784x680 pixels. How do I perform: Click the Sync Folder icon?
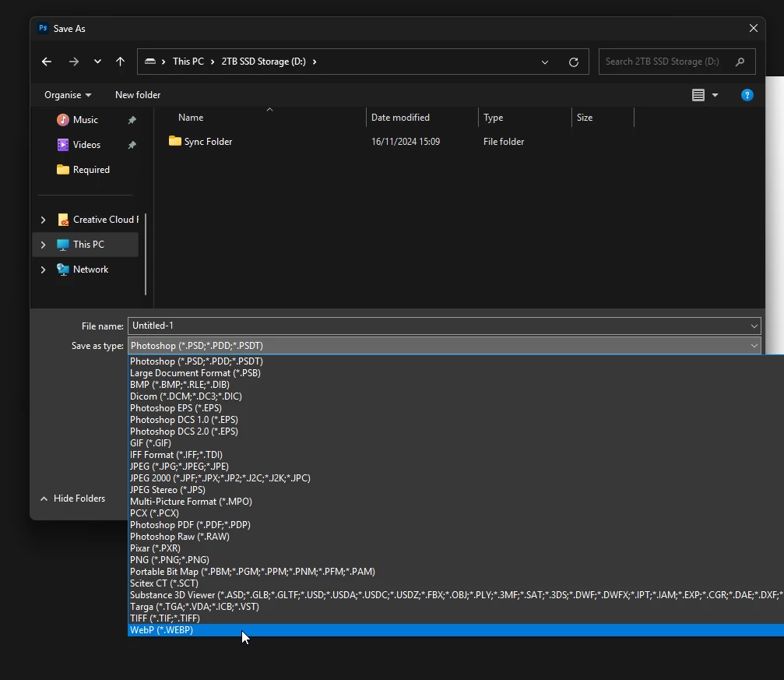click(x=175, y=141)
